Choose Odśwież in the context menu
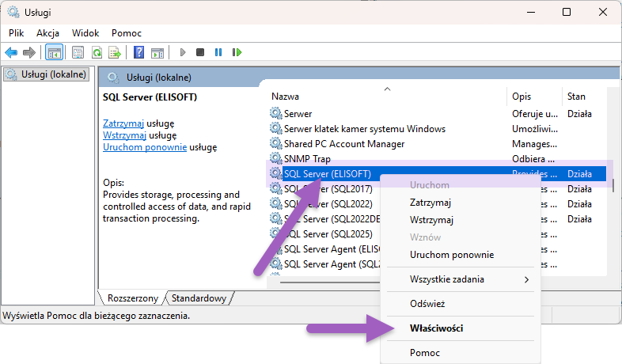Viewport: 622px width, 364px height. 460,304
